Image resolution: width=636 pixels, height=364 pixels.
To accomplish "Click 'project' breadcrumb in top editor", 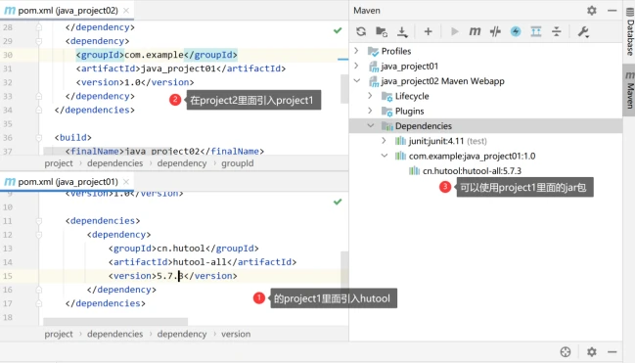I will pyautogui.click(x=59, y=163).
